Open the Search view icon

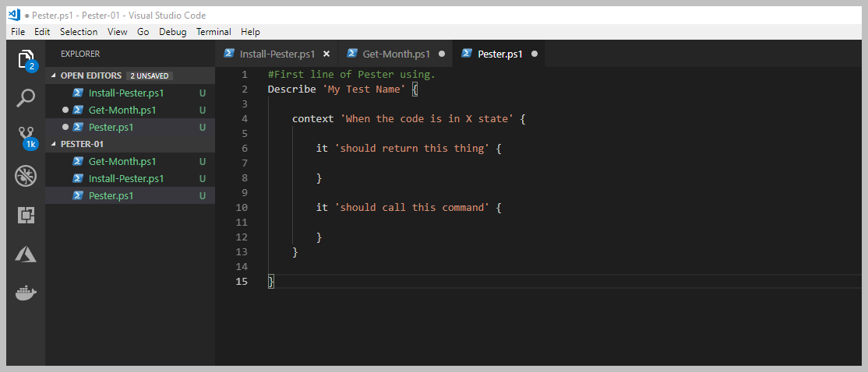(26, 98)
